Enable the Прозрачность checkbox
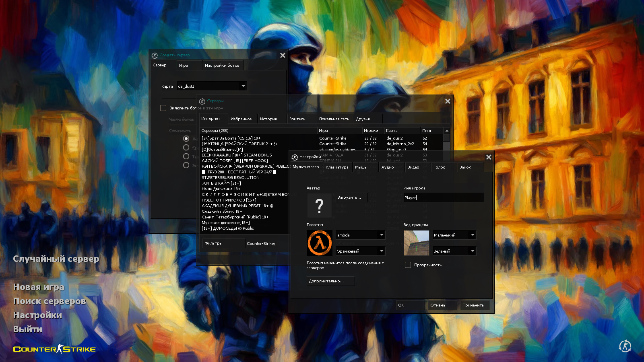The width and height of the screenshot is (644, 362). point(408,265)
